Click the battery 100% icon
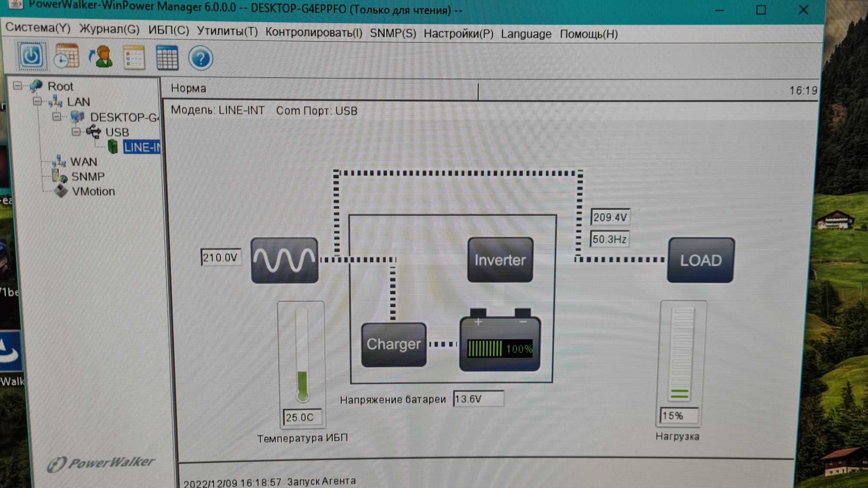868x488 pixels. 500,341
